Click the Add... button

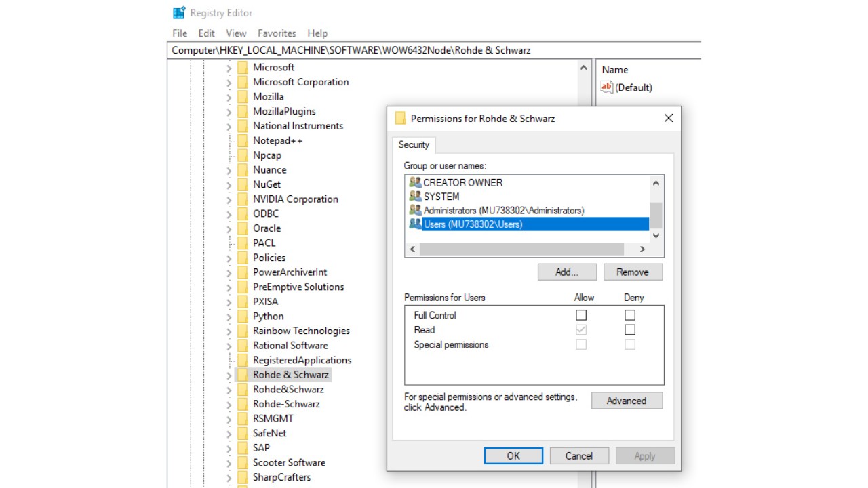567,272
